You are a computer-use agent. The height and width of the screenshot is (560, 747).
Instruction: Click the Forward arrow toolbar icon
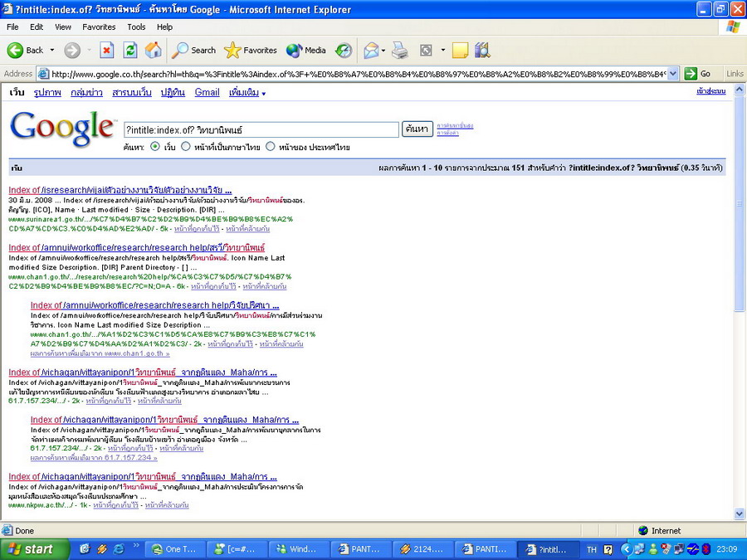tap(72, 50)
